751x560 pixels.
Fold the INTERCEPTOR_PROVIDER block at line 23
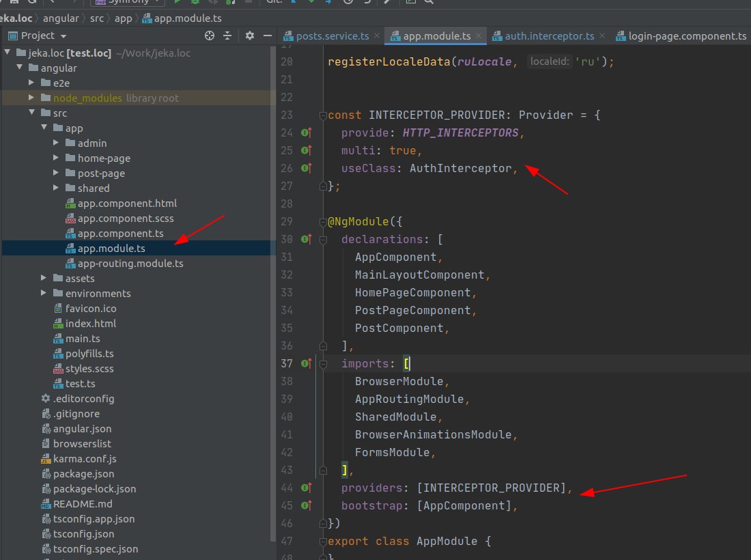[323, 115]
